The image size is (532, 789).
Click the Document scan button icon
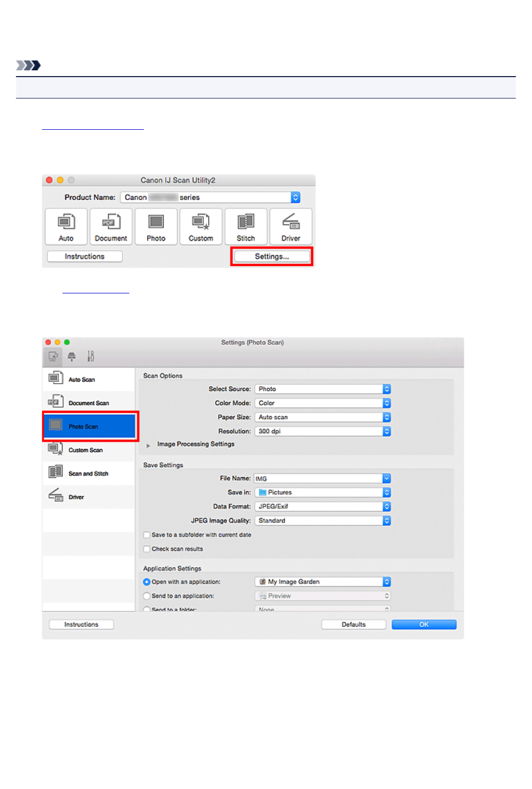click(x=111, y=226)
